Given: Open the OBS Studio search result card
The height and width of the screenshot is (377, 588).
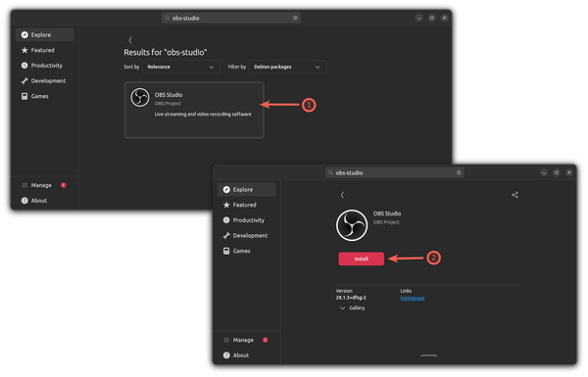Looking at the screenshot, I should click(194, 111).
